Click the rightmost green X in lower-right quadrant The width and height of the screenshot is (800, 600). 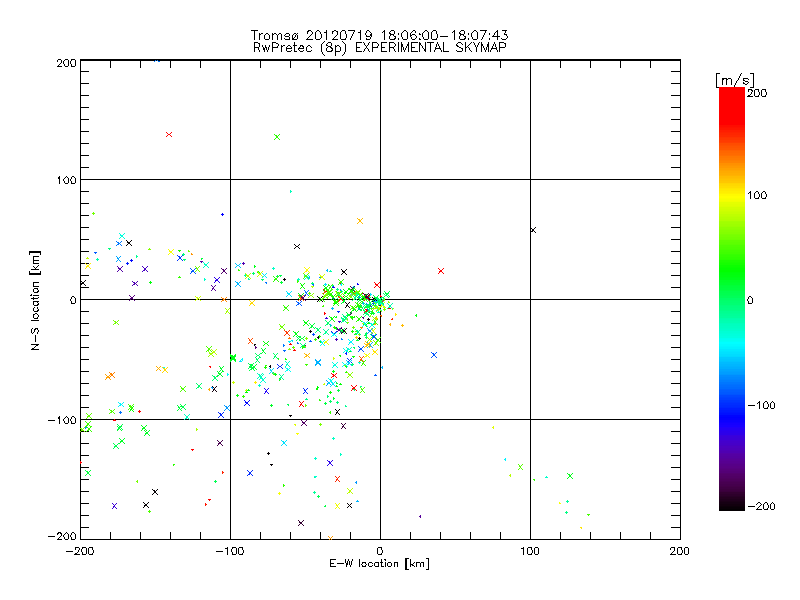pos(570,476)
